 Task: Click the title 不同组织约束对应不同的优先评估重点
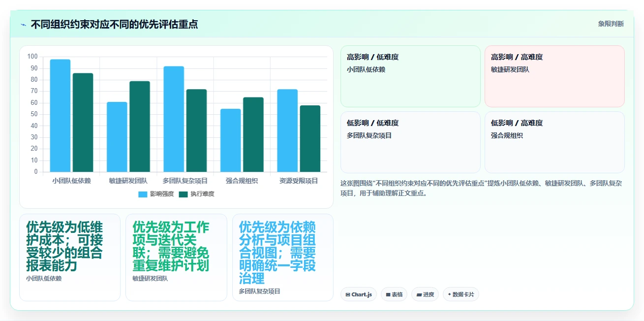click(x=115, y=24)
